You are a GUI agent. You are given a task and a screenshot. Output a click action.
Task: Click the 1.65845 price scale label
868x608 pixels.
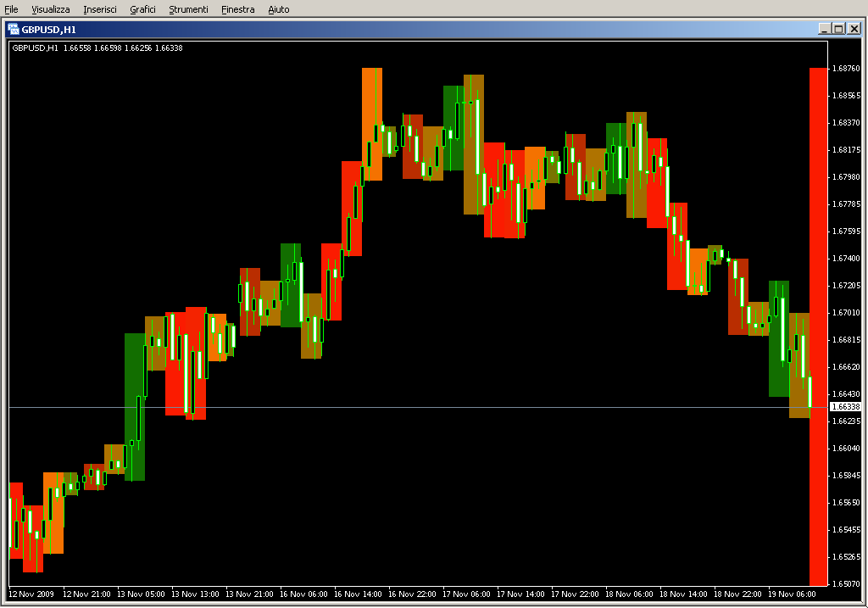847,476
